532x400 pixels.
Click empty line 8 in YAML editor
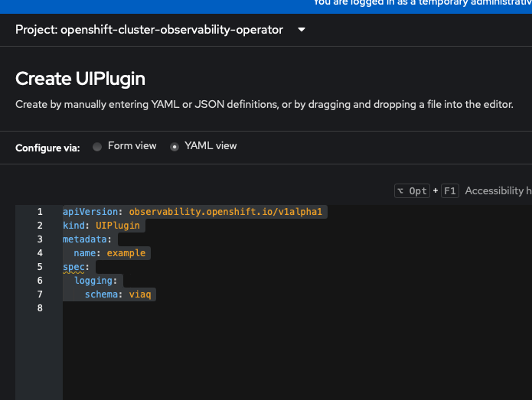(230, 308)
